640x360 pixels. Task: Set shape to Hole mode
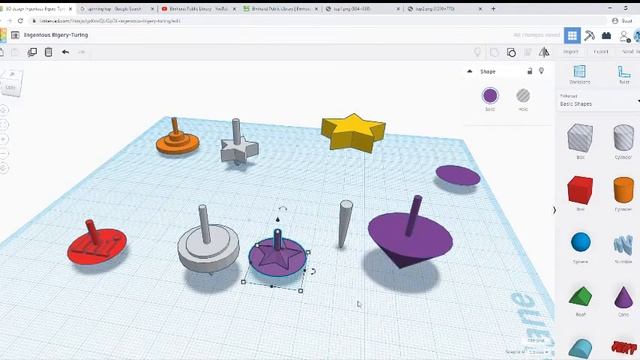(x=523, y=96)
